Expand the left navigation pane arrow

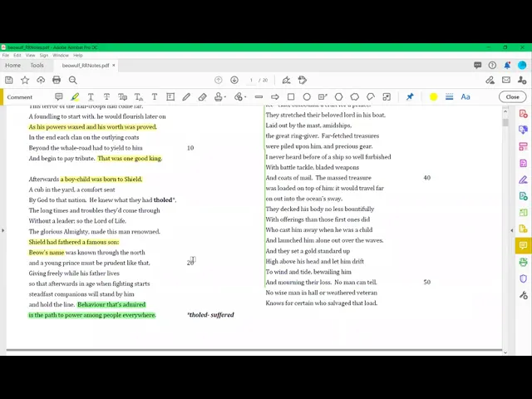pyautogui.click(x=3, y=230)
